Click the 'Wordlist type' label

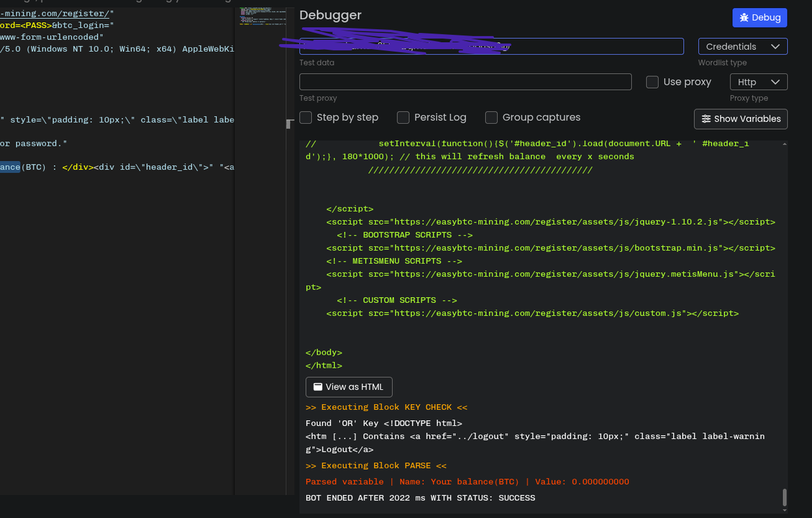click(722, 63)
